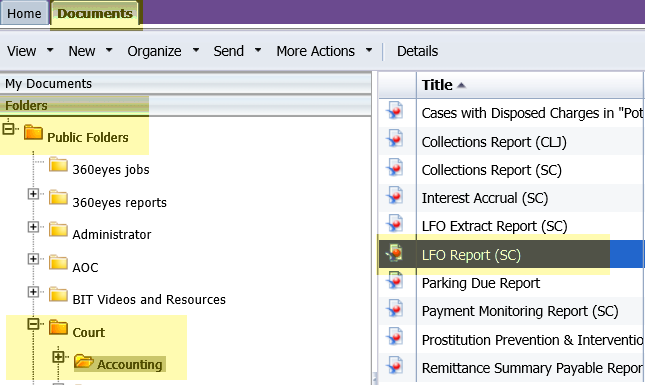Click the Title sort arrow indicator
The height and width of the screenshot is (385, 645).
tap(461, 85)
